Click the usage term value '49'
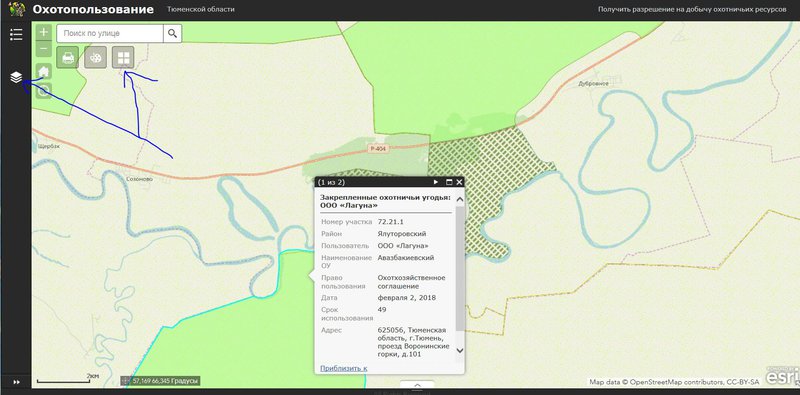The height and width of the screenshot is (395, 800). 382,309
